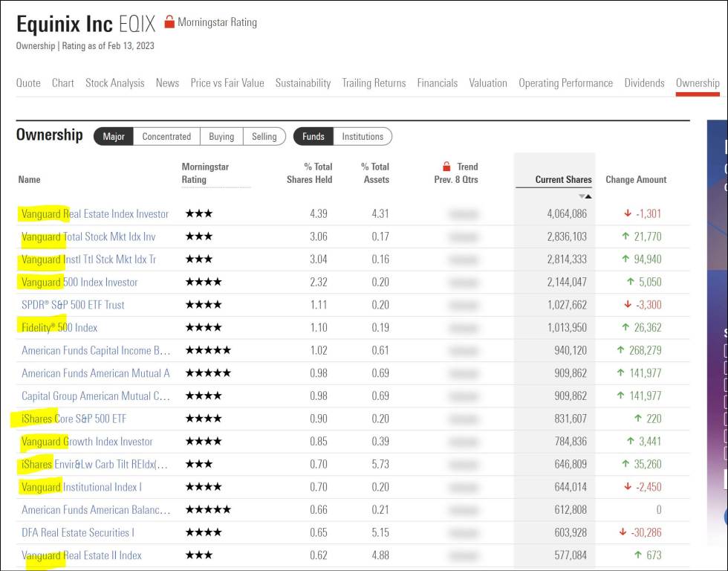Click the Trend Prev. 8 Qtrs header
This screenshot has width=728, height=571.
456,173
